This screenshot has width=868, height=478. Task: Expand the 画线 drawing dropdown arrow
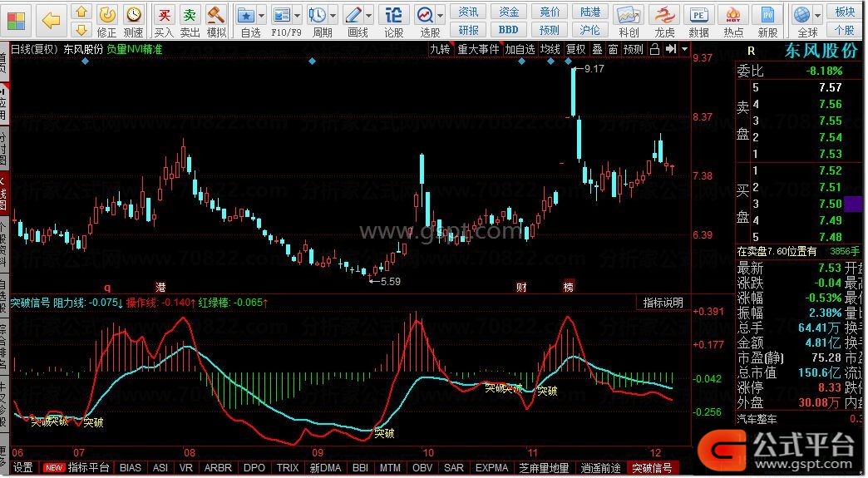(x=368, y=15)
